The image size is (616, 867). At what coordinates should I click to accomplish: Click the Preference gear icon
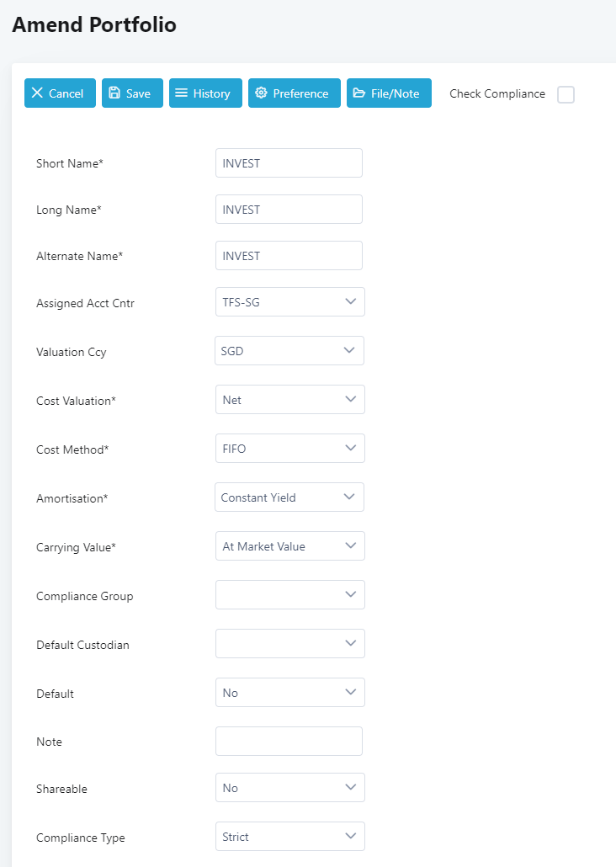click(261, 93)
